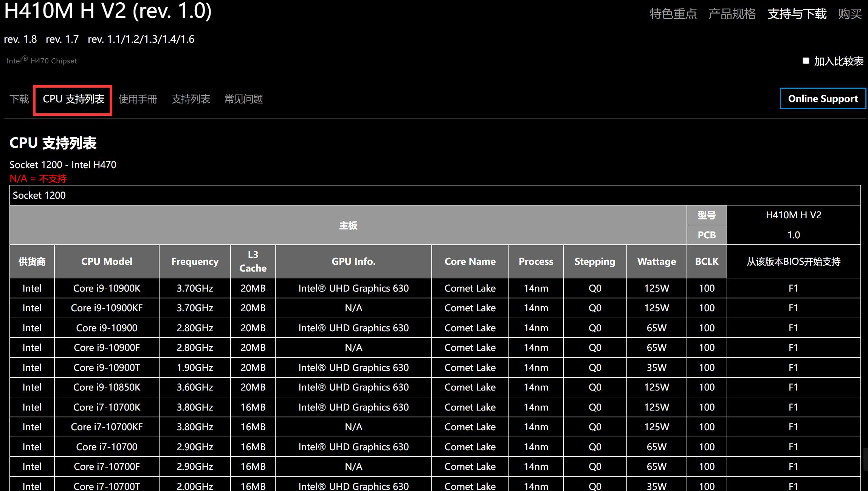Open the 支持列表 tab
This screenshot has width=868, height=491.
(x=191, y=99)
